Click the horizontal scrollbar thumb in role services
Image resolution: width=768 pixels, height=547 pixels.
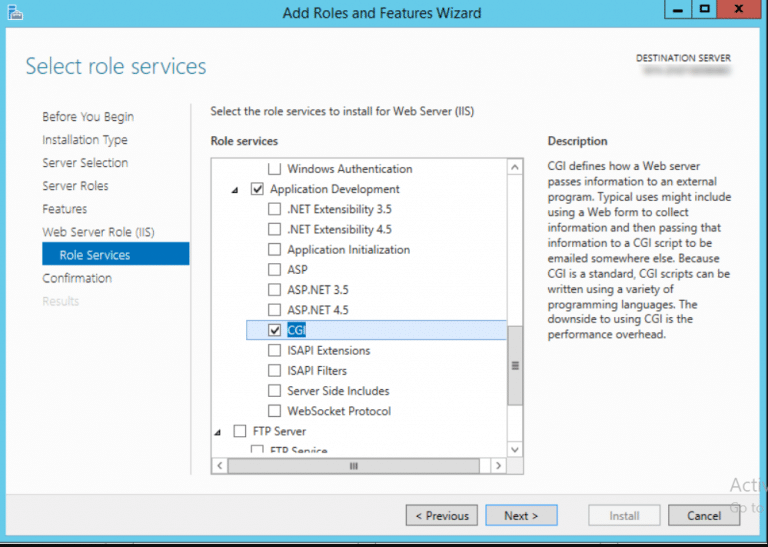click(x=354, y=465)
